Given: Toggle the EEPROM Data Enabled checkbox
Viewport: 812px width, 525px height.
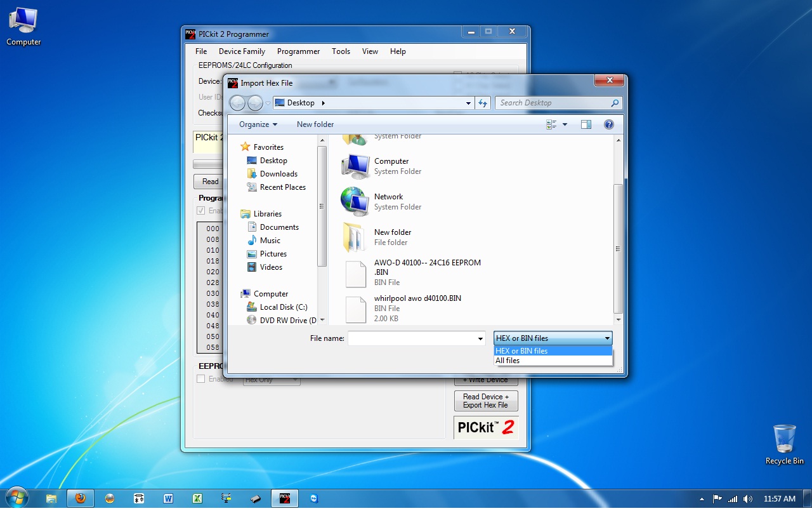Looking at the screenshot, I should point(201,379).
